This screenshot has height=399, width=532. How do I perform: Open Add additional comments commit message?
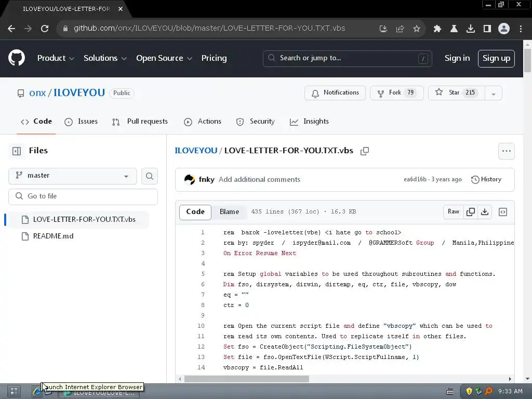(259, 179)
